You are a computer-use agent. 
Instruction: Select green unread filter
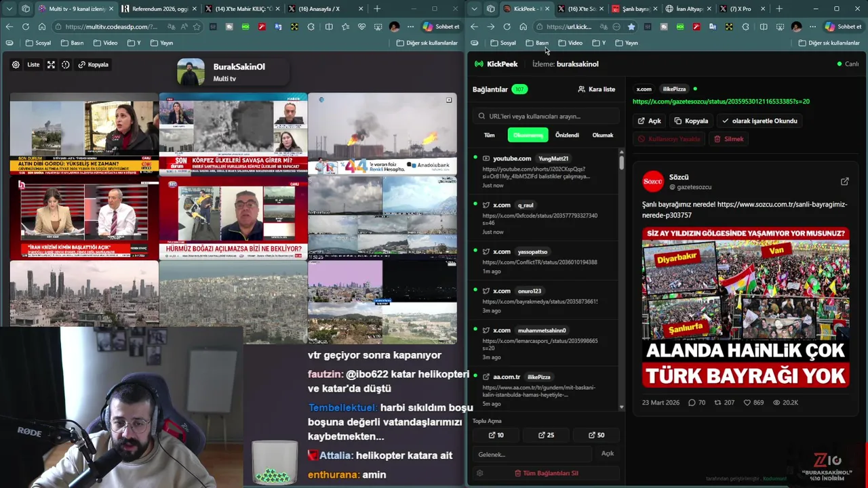(528, 135)
